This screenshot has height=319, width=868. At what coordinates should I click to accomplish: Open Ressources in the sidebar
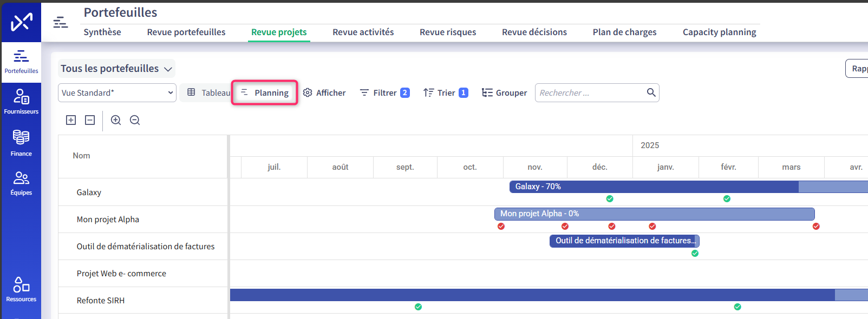[21, 289]
